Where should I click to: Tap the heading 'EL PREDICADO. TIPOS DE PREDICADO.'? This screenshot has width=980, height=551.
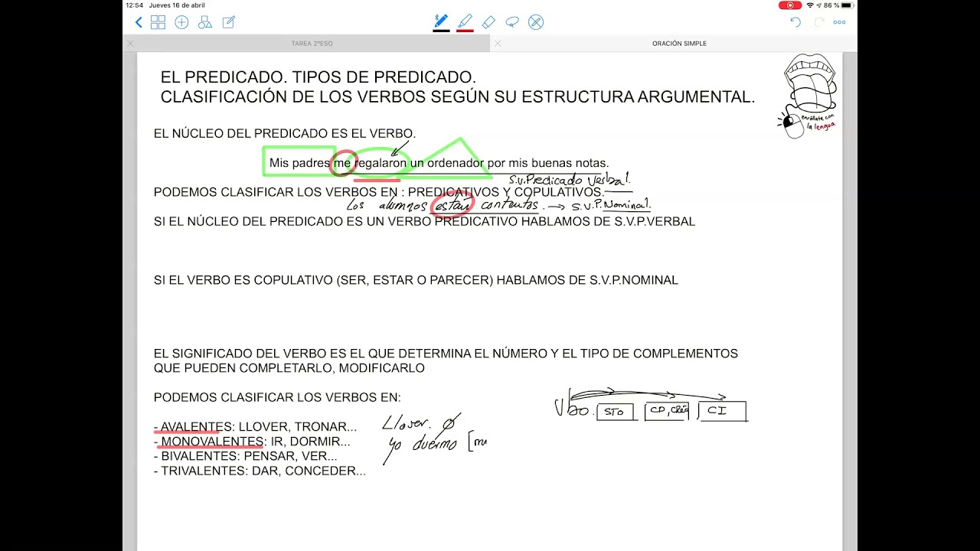coord(318,77)
